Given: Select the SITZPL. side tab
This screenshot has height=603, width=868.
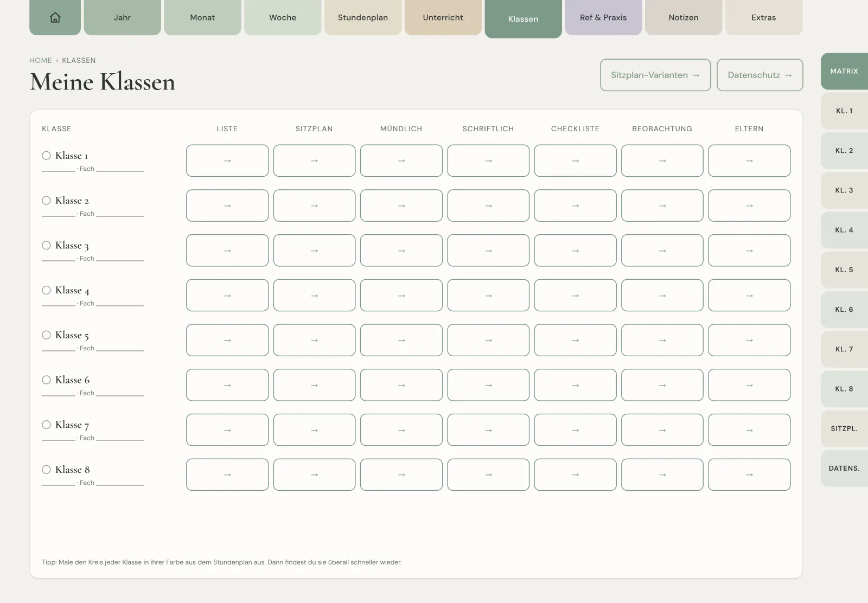Looking at the screenshot, I should click(x=844, y=428).
